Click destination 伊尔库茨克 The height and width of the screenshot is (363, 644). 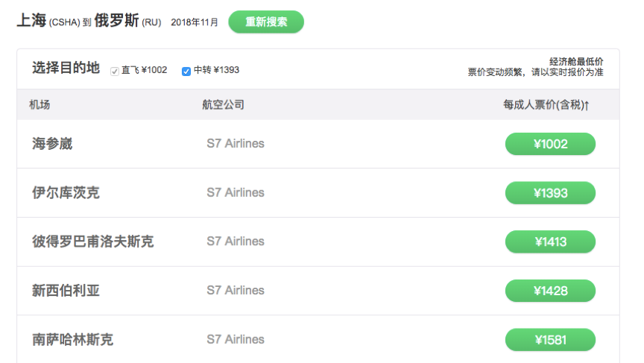pyautogui.click(x=66, y=192)
